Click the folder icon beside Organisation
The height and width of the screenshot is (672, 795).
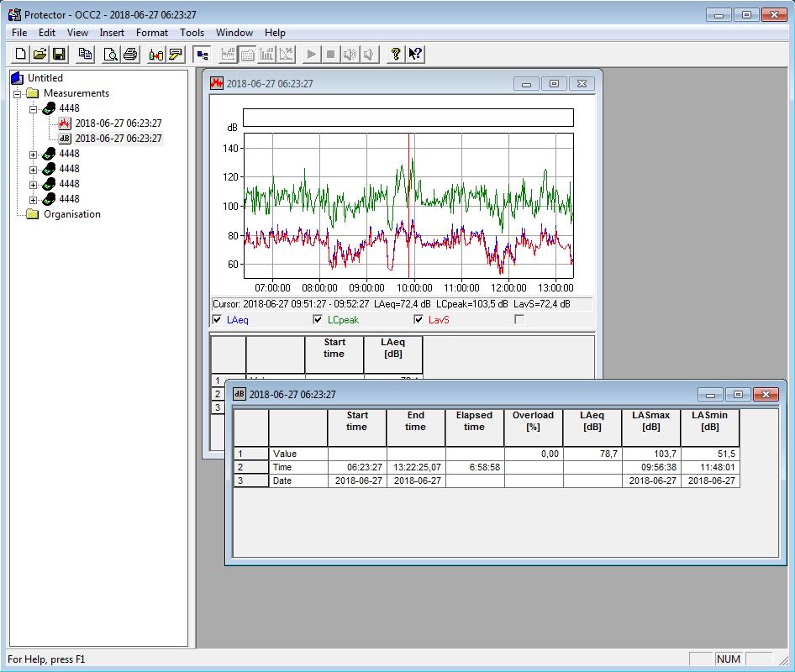pyautogui.click(x=33, y=214)
